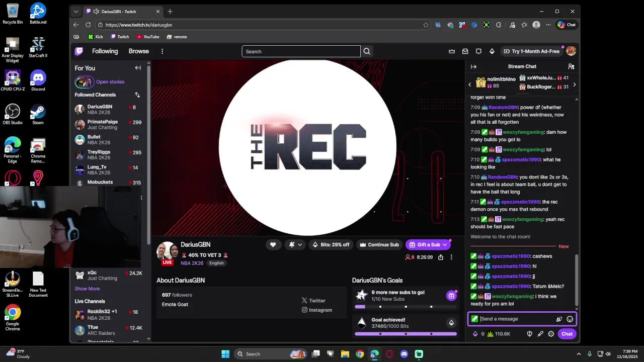This screenshot has height=362, width=644.
Task: Select the DariusGBN - Twitch browser tab
Action: (123, 12)
